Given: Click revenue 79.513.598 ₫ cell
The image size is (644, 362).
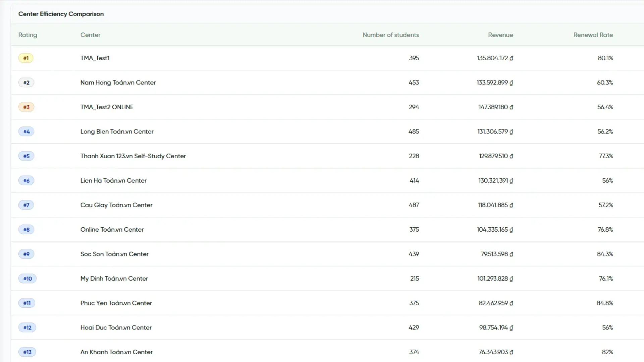Looking at the screenshot, I should click(x=497, y=254).
